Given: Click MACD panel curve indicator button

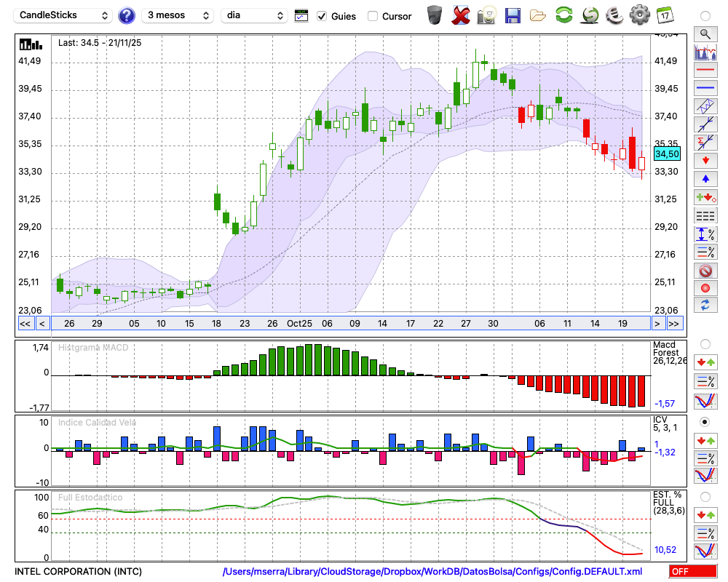Looking at the screenshot, I should [x=705, y=401].
